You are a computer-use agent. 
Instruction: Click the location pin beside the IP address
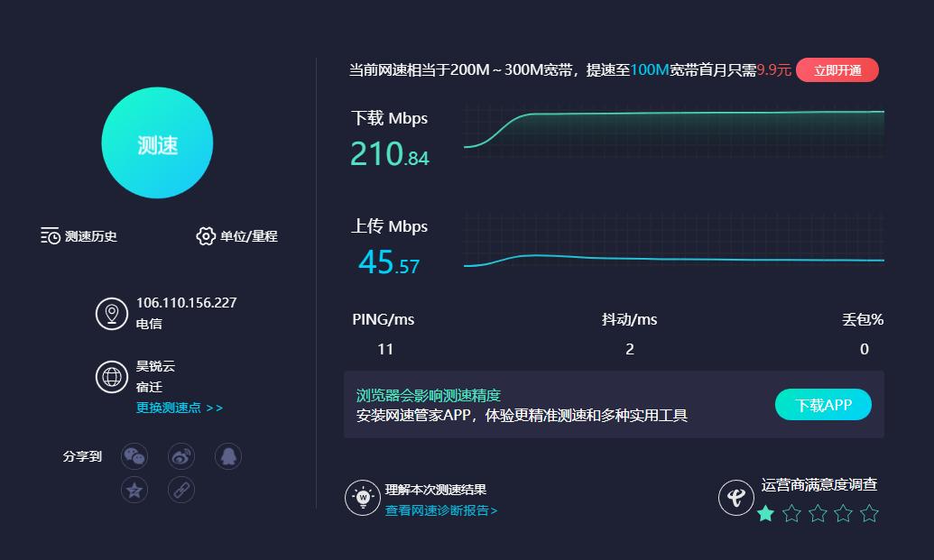pyautogui.click(x=112, y=313)
